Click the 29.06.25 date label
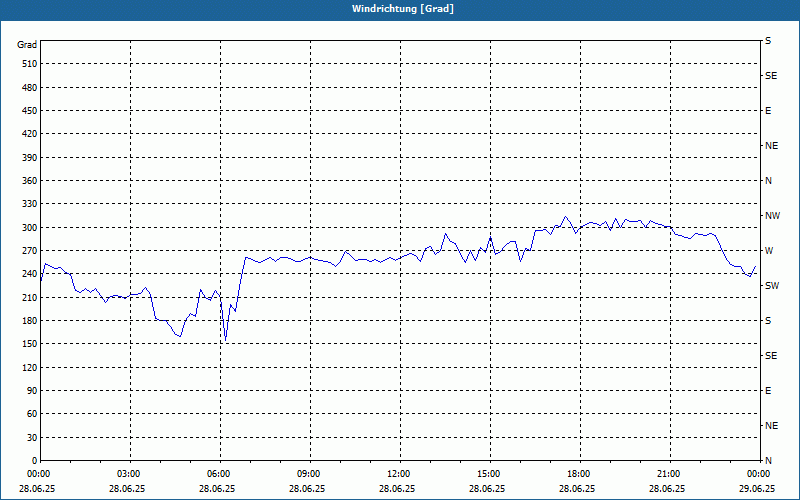The height and width of the screenshot is (500, 800). click(x=757, y=488)
